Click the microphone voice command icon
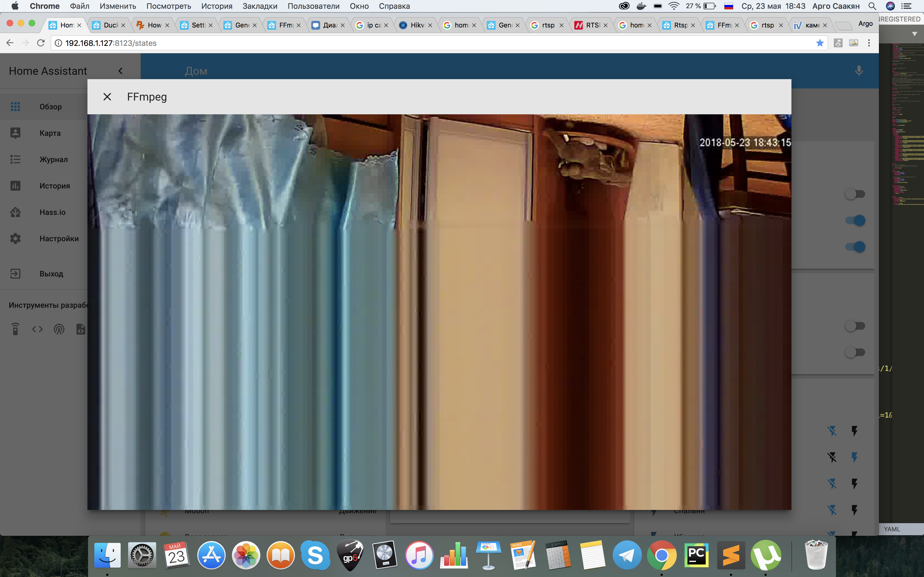This screenshot has width=924, height=577. point(859,71)
